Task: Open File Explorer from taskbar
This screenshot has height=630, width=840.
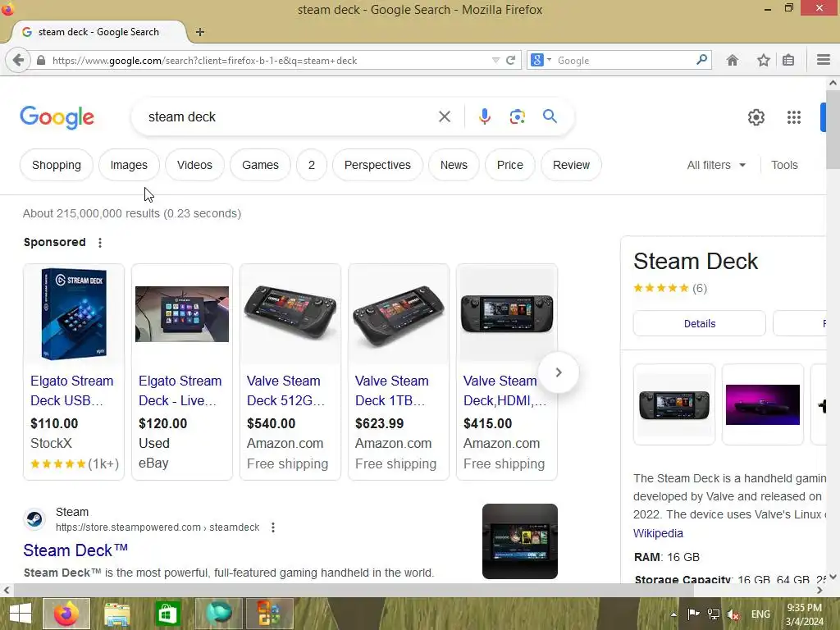Action: pyautogui.click(x=116, y=614)
